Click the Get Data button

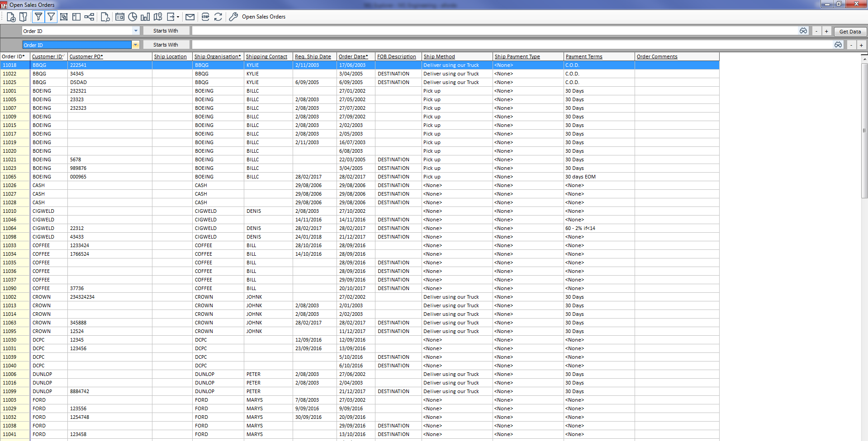point(850,32)
